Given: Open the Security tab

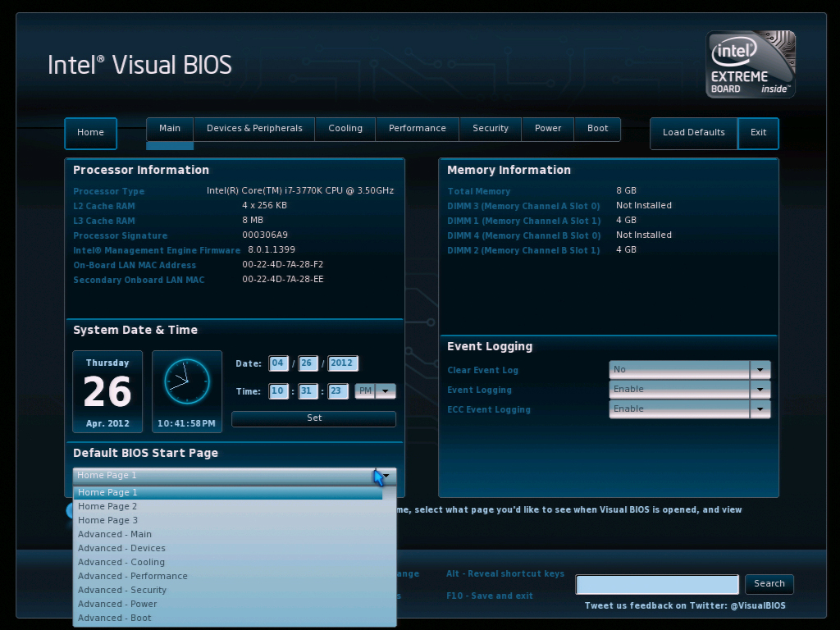Looking at the screenshot, I should 490,128.
